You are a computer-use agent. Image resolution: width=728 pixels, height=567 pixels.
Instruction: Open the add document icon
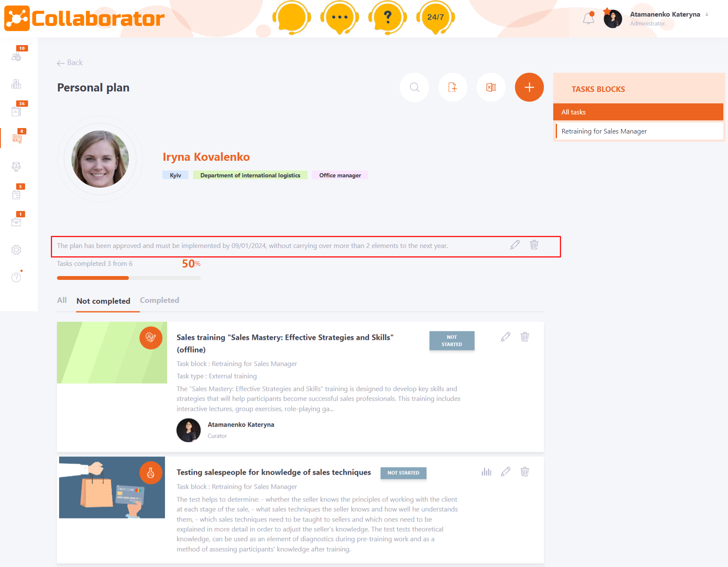pos(452,87)
